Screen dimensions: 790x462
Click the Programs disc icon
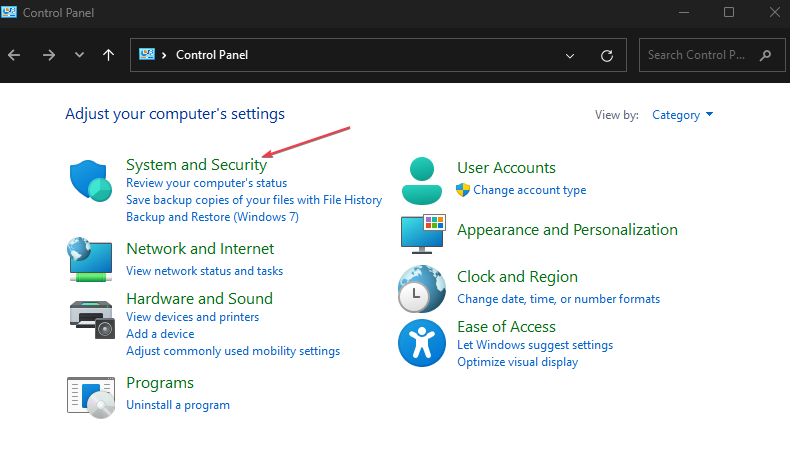(x=91, y=396)
